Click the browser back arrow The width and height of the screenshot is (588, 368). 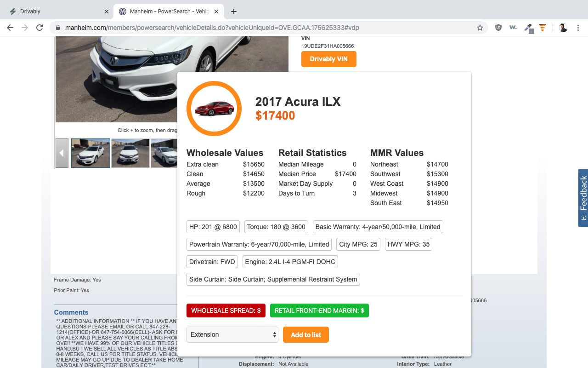point(10,28)
